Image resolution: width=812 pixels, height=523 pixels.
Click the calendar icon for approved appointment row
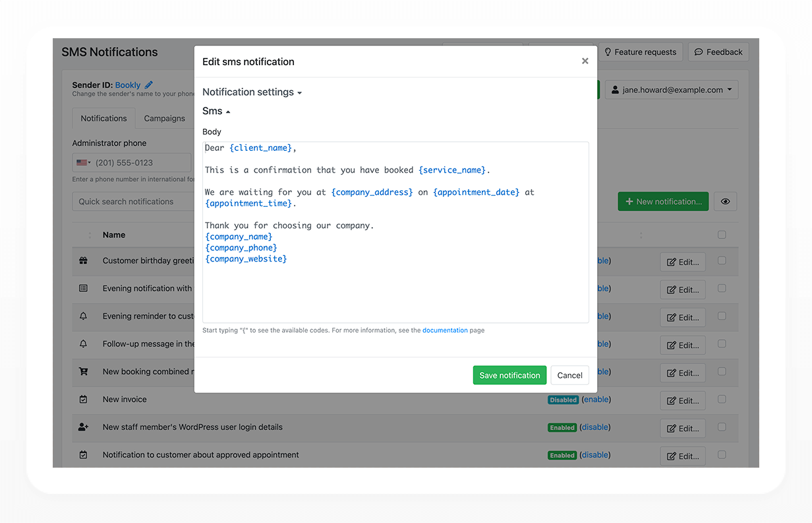point(83,454)
